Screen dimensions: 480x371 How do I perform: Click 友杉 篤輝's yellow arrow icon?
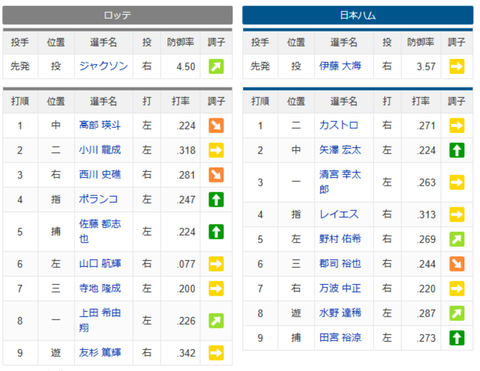tap(216, 353)
